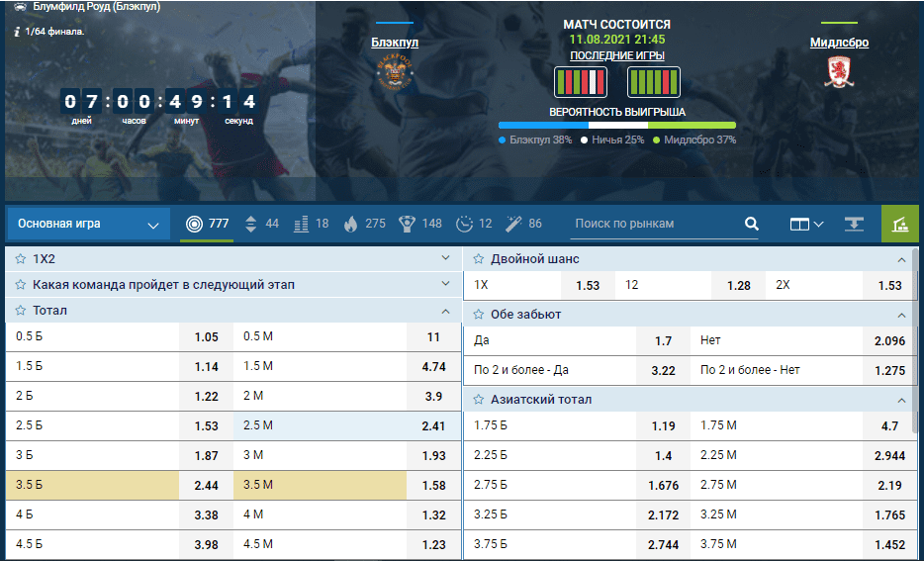The width and height of the screenshot is (924, 561).
Task: Open the Блэкпул team link
Action: (395, 43)
